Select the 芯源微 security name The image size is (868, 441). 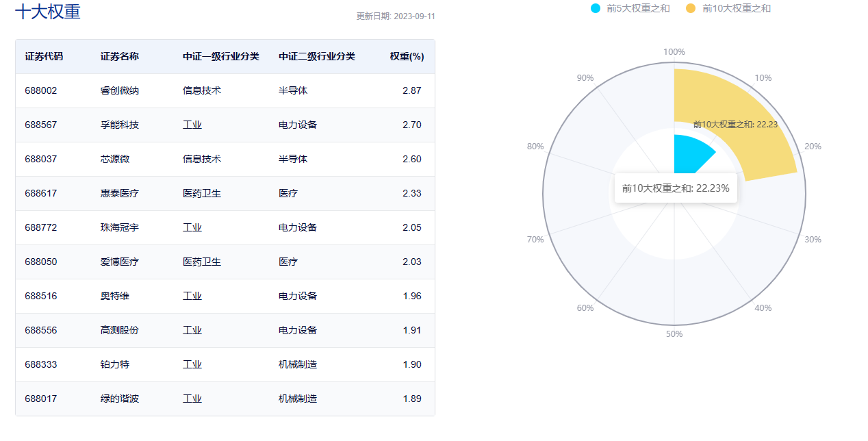point(114,159)
